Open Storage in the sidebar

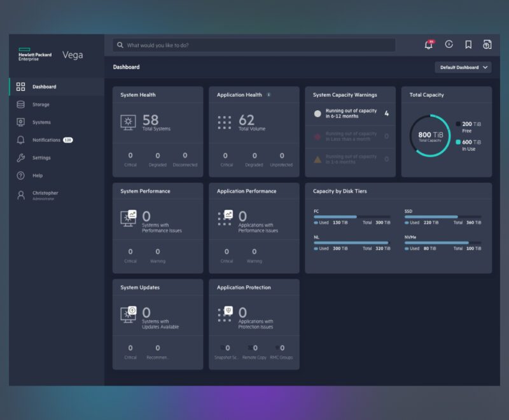point(57,104)
